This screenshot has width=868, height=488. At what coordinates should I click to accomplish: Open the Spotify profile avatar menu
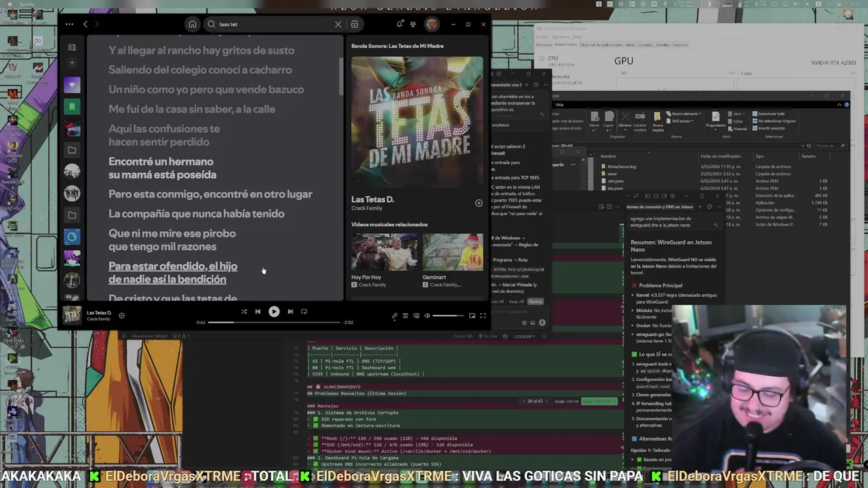tap(432, 24)
